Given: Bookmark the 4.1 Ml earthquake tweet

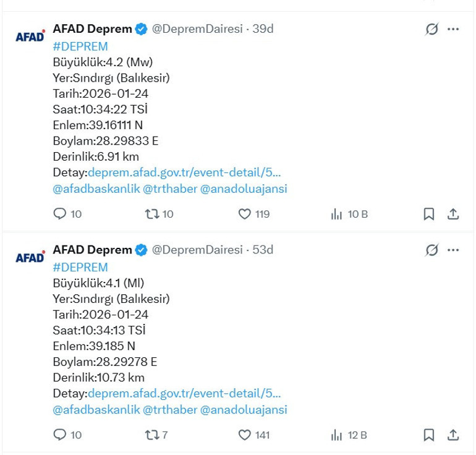Looking at the screenshot, I should (x=429, y=435).
